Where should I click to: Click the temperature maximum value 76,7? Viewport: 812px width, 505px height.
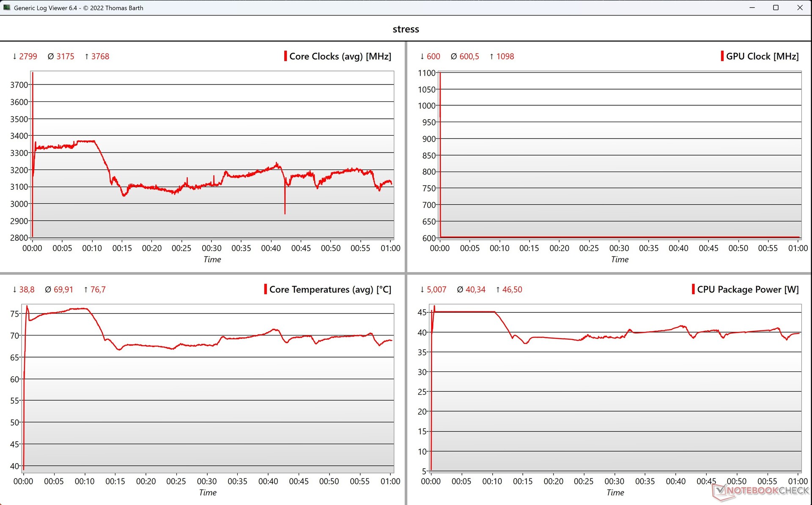point(98,289)
